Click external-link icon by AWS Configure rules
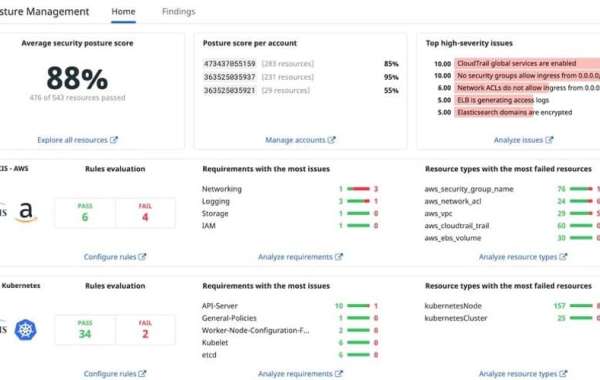Image resolution: width=600 pixels, height=380 pixels. [142, 256]
